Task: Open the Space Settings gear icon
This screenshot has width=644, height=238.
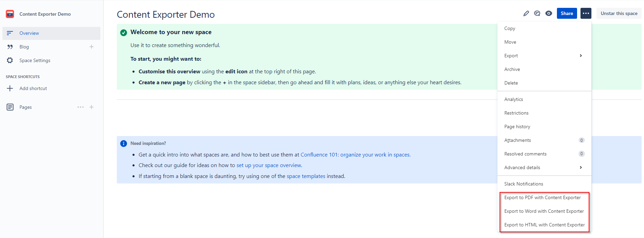Action: pos(10,60)
